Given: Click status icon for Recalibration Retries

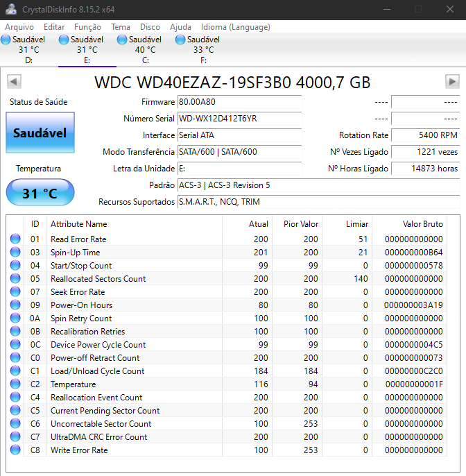Looking at the screenshot, I should [15, 331].
